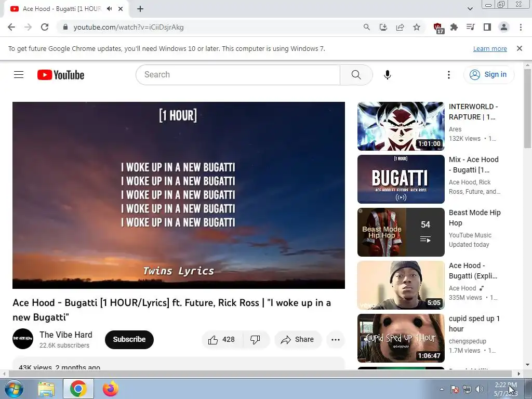Share this page via the share icon

click(x=400, y=27)
